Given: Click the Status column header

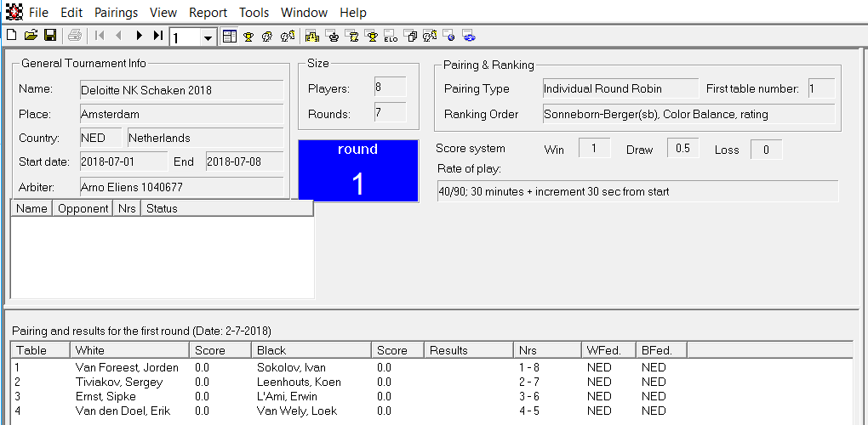Looking at the screenshot, I should [226, 208].
